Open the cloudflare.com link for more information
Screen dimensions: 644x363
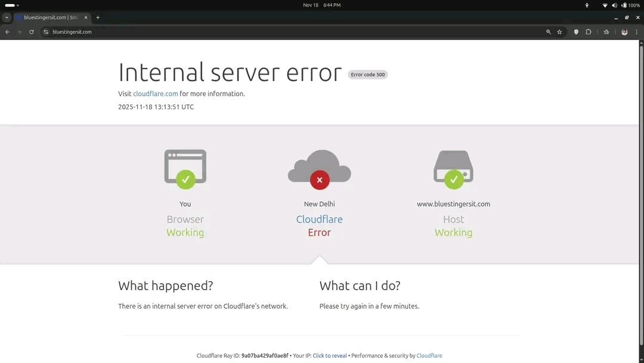[x=155, y=93]
